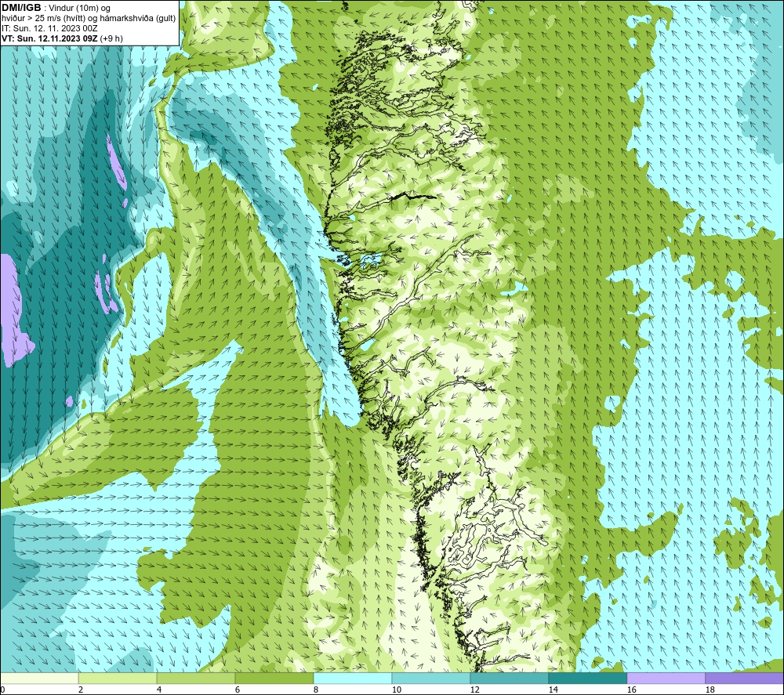Click the 8–10 m/s light cyan legend swatch
The image size is (784, 695).
[353, 679]
